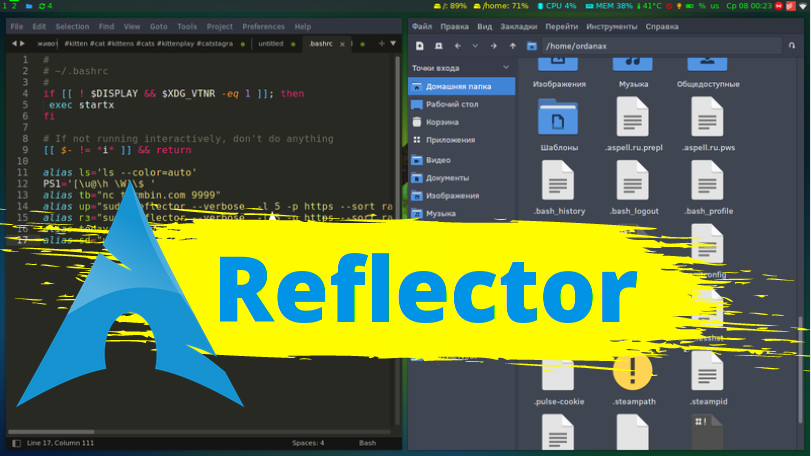Click the file manager's back arrow
This screenshot has width=811, height=456.
(x=458, y=46)
